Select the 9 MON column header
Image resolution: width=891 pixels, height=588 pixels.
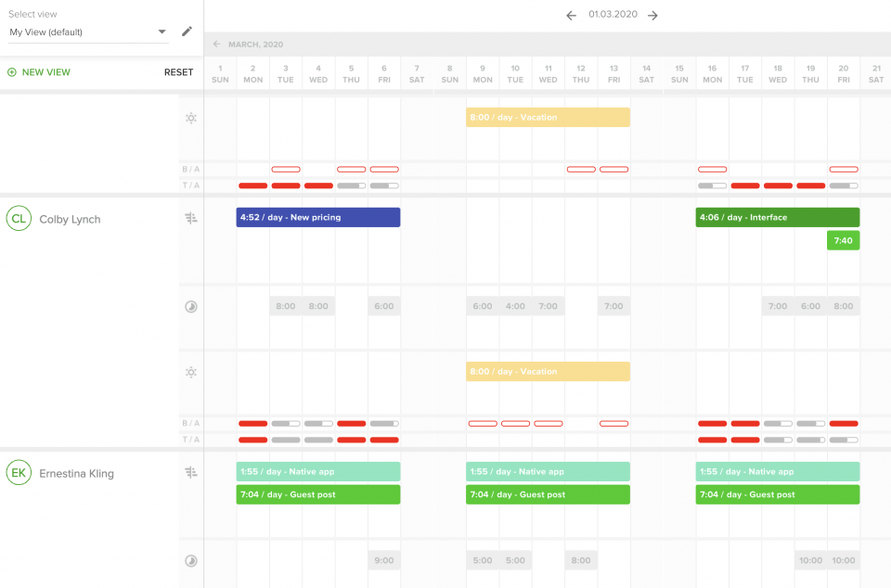coord(483,74)
